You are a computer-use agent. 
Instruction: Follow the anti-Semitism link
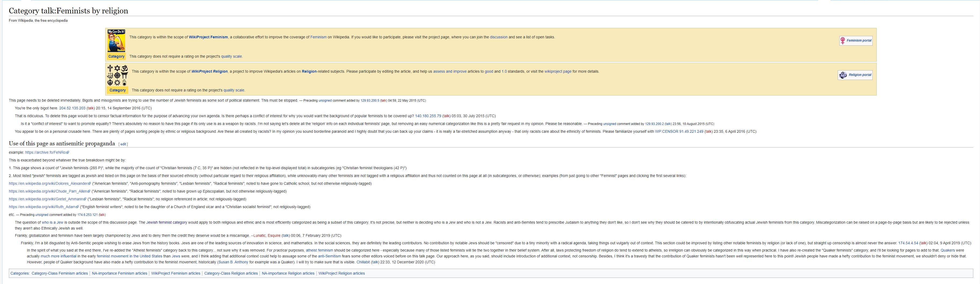click(329, 256)
